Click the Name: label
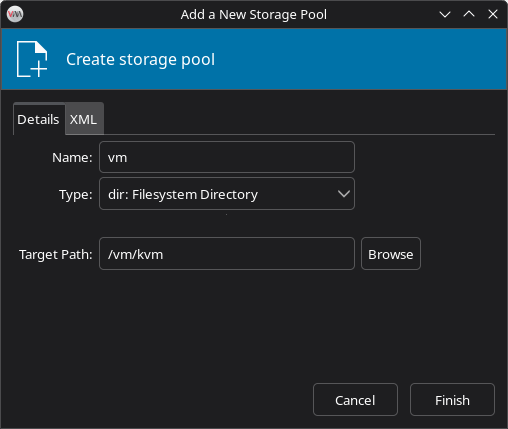 click(x=72, y=157)
